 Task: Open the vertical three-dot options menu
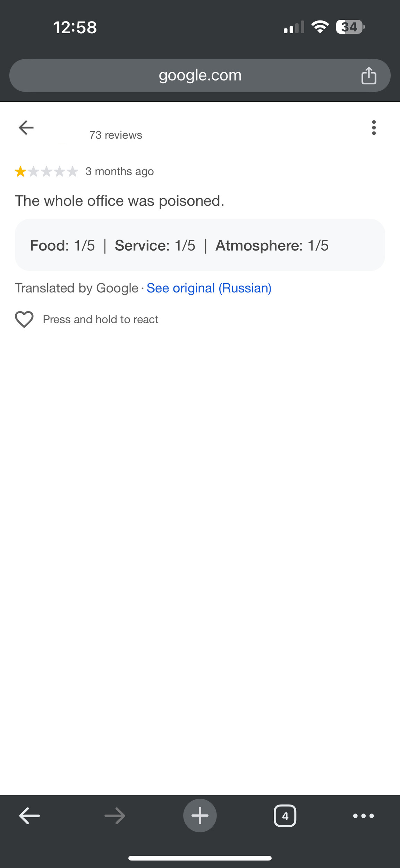pos(374,128)
